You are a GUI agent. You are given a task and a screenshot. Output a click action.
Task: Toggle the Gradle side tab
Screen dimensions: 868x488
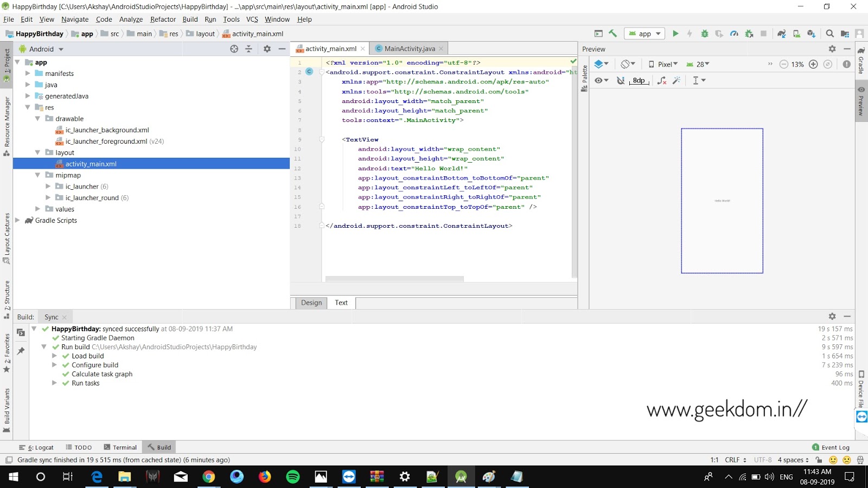[x=861, y=61]
